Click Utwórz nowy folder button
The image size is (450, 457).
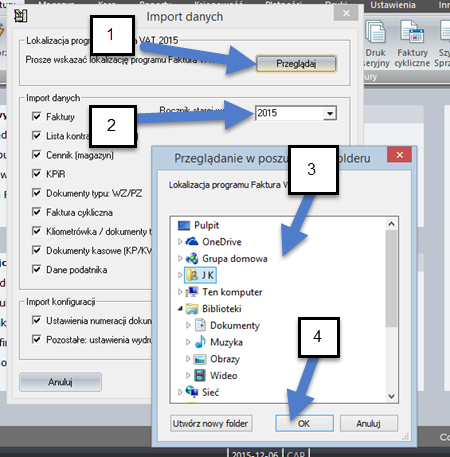[211, 423]
